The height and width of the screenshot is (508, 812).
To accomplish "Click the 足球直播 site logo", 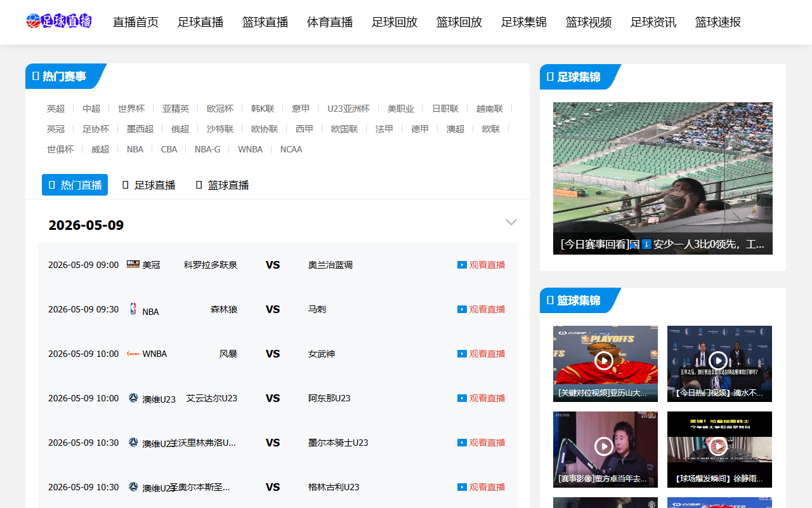I will click(x=59, y=22).
